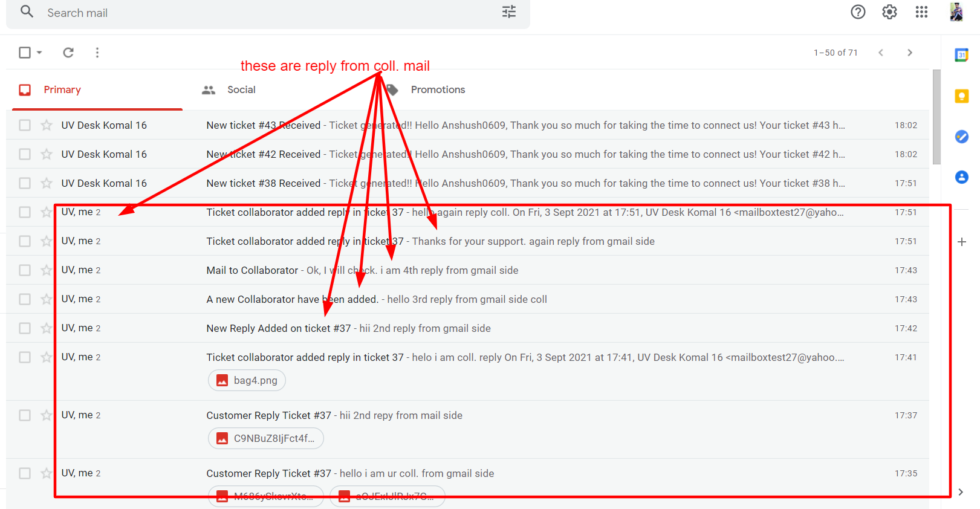980x509 pixels.
Task: Open the bag4.png attachment
Action: [247, 380]
